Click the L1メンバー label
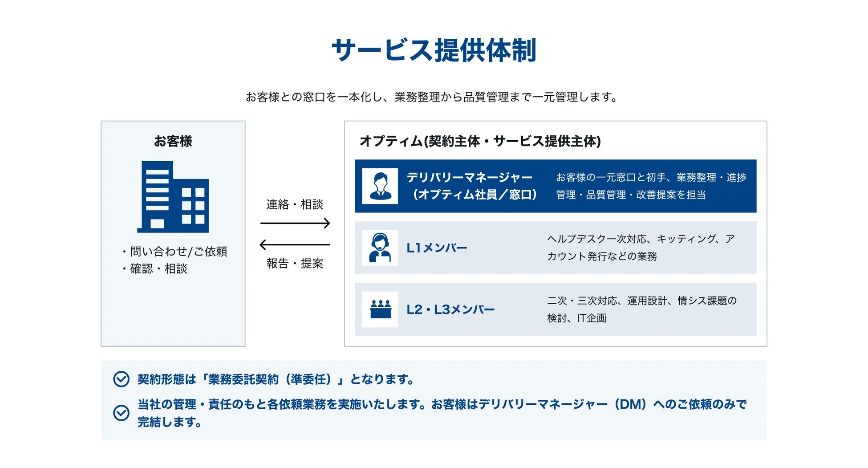This screenshot has width=868, height=468. click(437, 248)
